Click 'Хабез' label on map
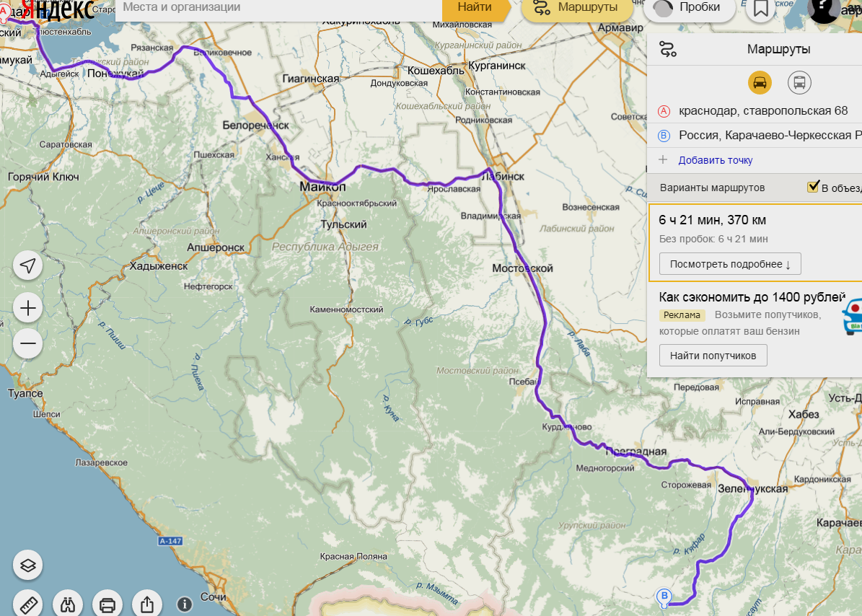The width and height of the screenshot is (862, 616). click(x=803, y=414)
